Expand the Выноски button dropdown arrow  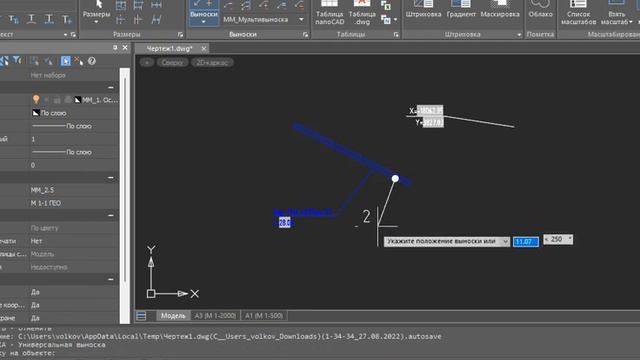(203, 22)
